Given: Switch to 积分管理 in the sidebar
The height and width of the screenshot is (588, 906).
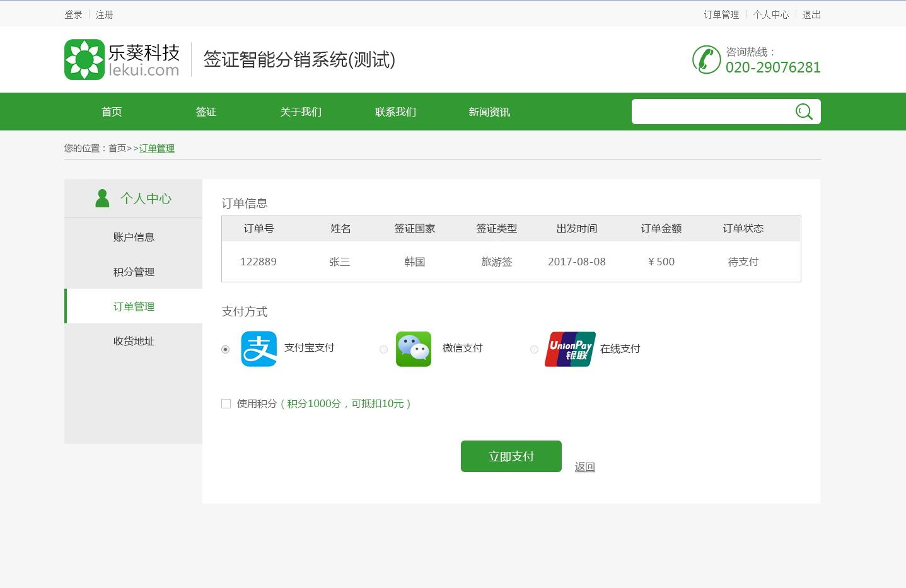Looking at the screenshot, I should click(x=133, y=272).
